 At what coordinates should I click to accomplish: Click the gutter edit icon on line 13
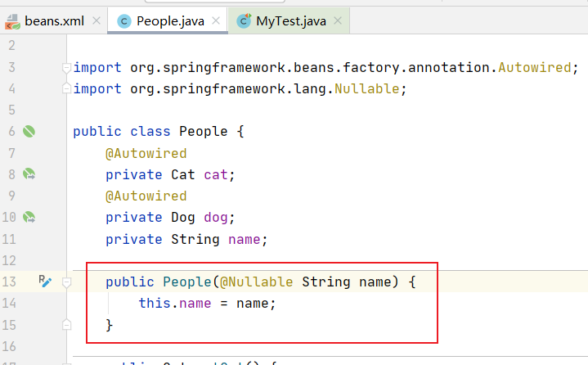pos(45,282)
